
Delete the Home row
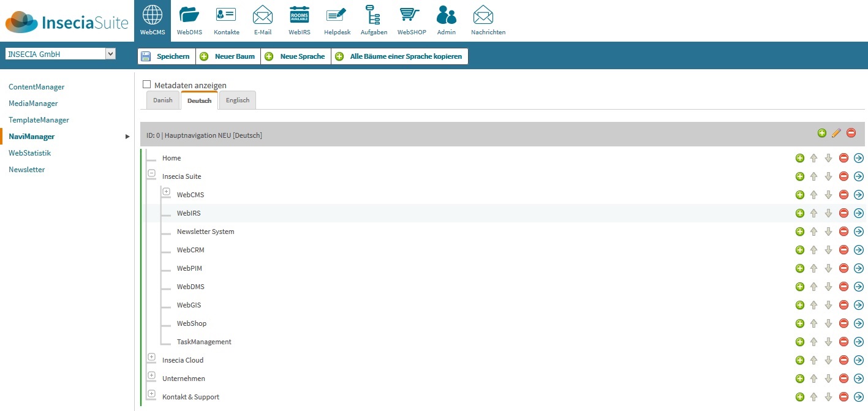843,158
